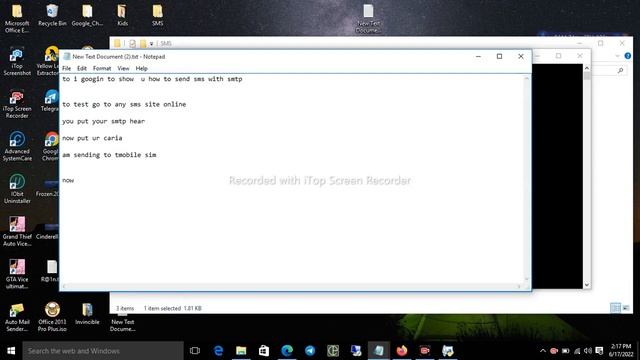Open the Invincible archive on desktop
Screen dimensions: 640x360
pos(87,313)
